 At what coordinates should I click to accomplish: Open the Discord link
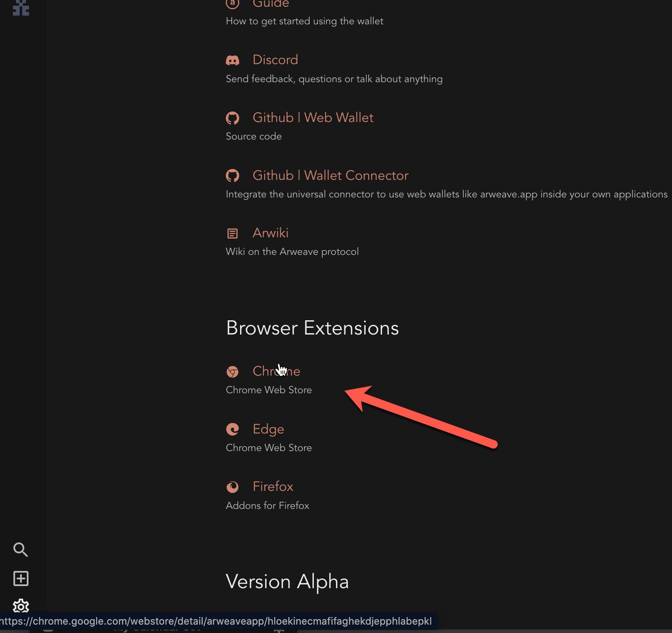tap(275, 60)
